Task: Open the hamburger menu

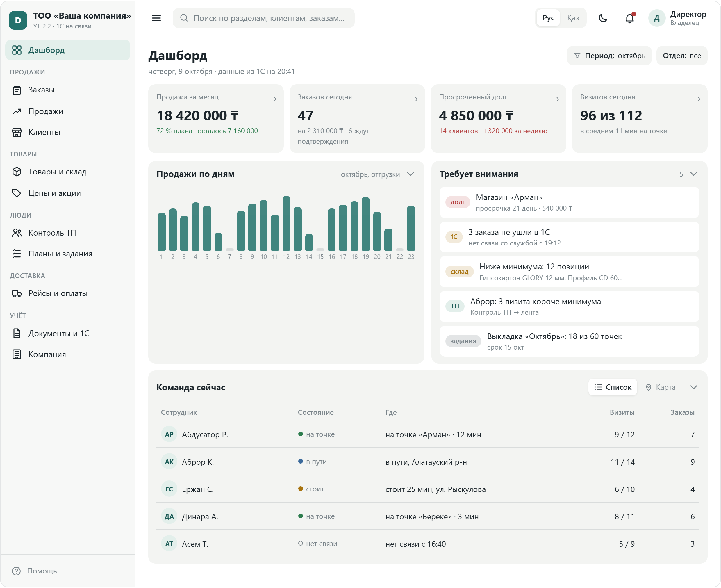Action: click(x=156, y=18)
